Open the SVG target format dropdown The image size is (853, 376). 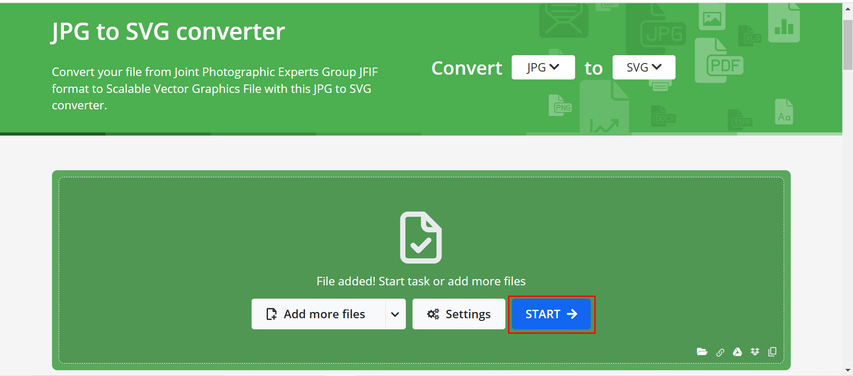pyautogui.click(x=644, y=67)
